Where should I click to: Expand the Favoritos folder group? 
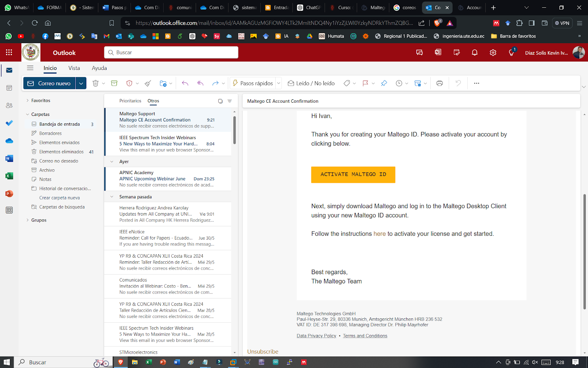27,100
